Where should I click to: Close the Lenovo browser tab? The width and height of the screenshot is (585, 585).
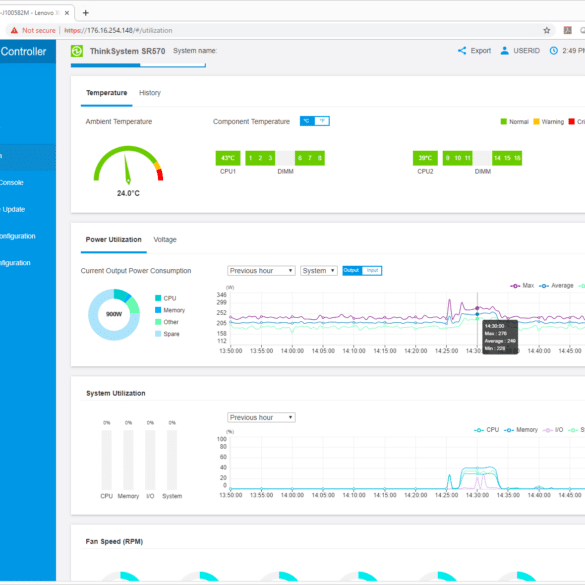click(67, 13)
